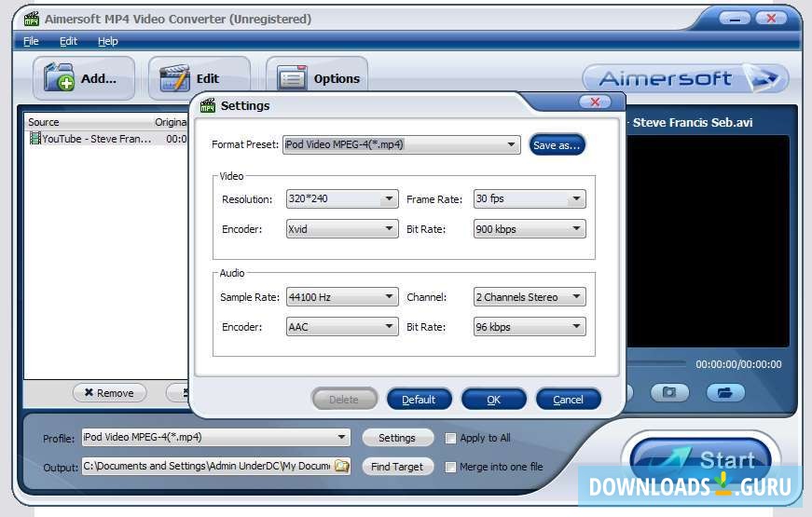Click the Save as... button
Image resolution: width=812 pixels, height=517 pixels.
[557, 145]
